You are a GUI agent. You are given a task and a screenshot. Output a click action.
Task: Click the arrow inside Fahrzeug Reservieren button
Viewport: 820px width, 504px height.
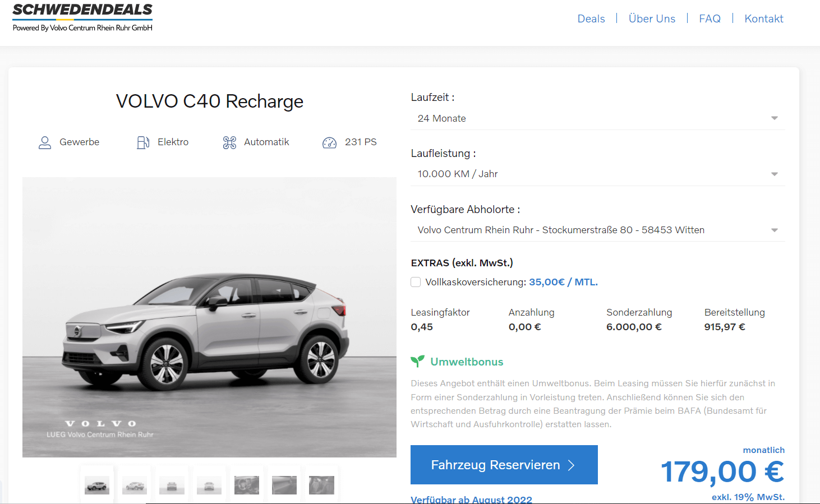571,465
